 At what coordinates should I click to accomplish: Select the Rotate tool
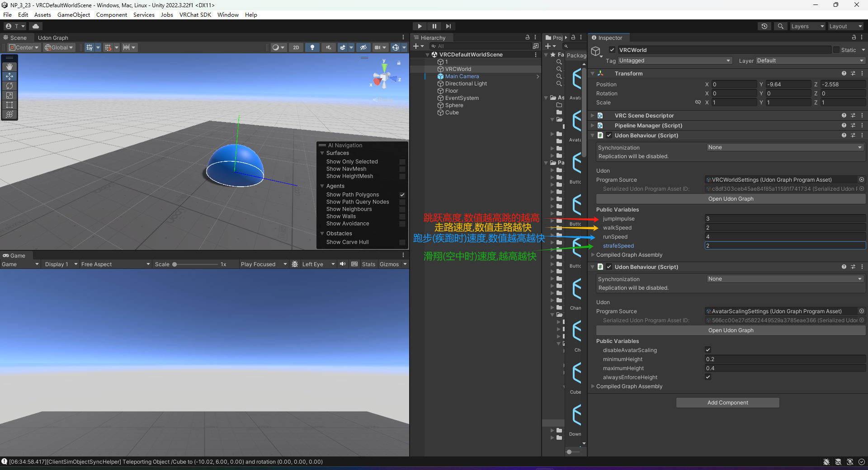tap(9, 86)
